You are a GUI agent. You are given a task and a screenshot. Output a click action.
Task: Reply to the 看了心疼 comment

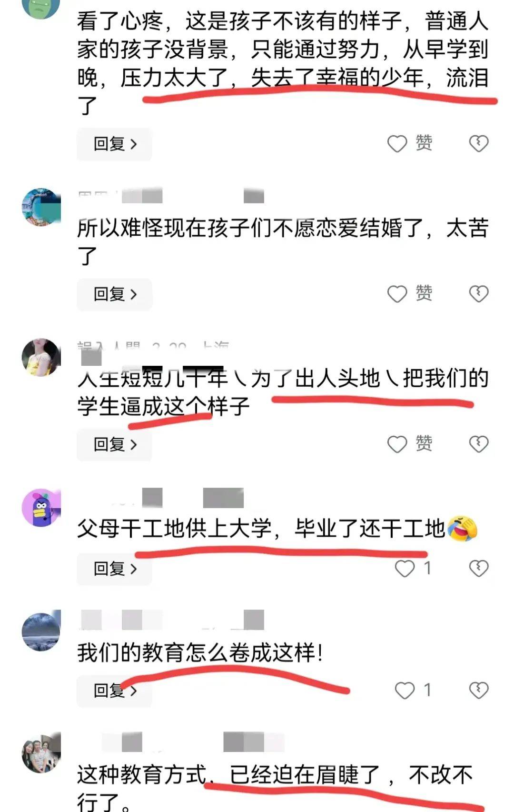[x=115, y=144]
